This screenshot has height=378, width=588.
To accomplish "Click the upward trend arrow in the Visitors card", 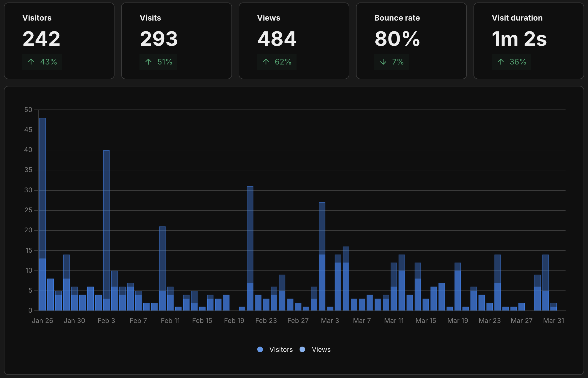I will pyautogui.click(x=31, y=61).
